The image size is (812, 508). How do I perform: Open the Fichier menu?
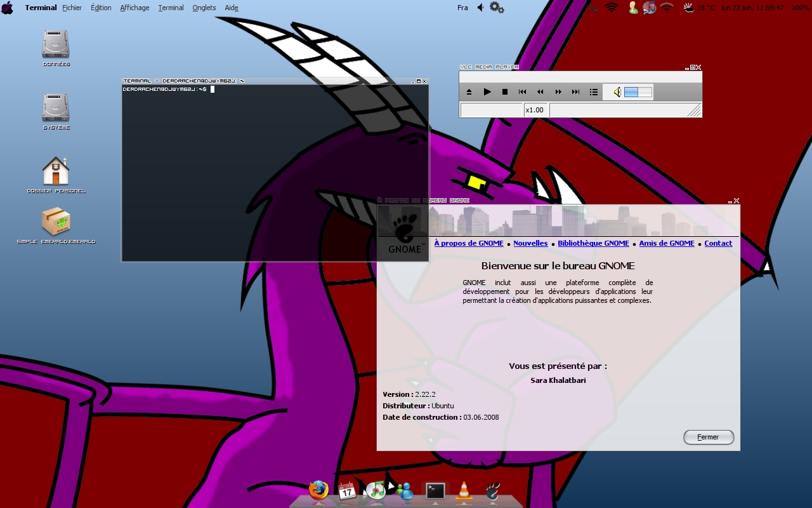[x=72, y=8]
